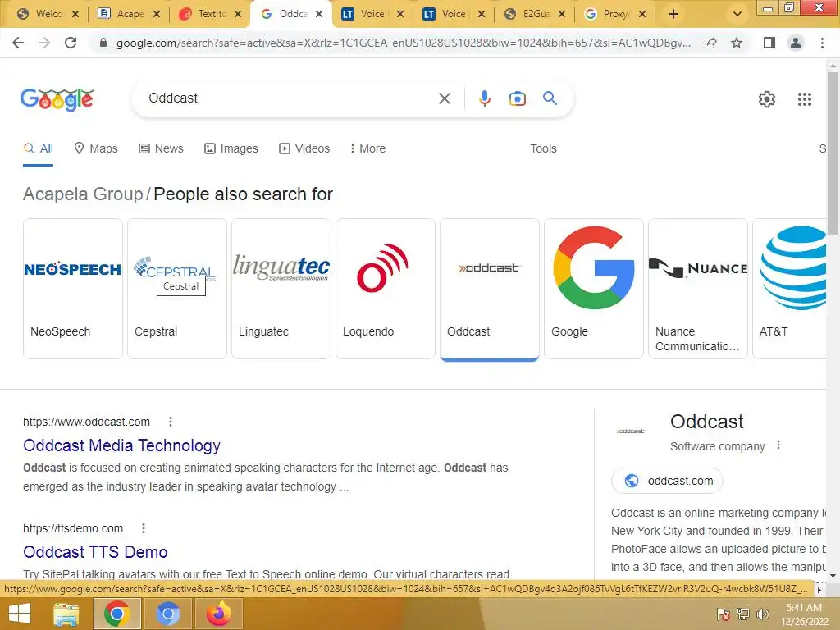Select the All search tab

point(38,148)
